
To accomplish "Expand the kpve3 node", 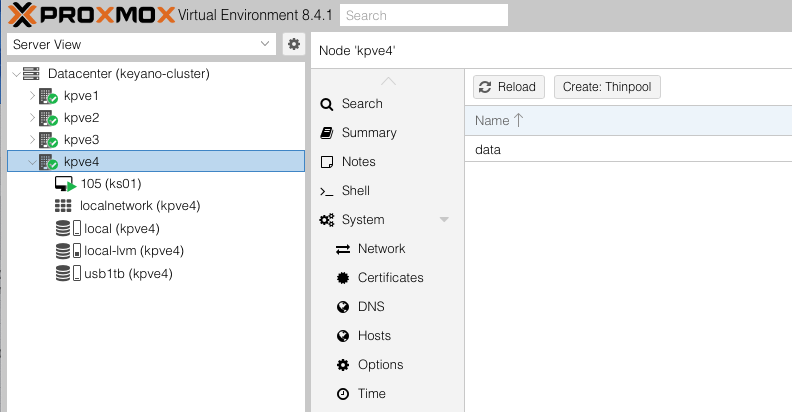I will [x=32, y=139].
